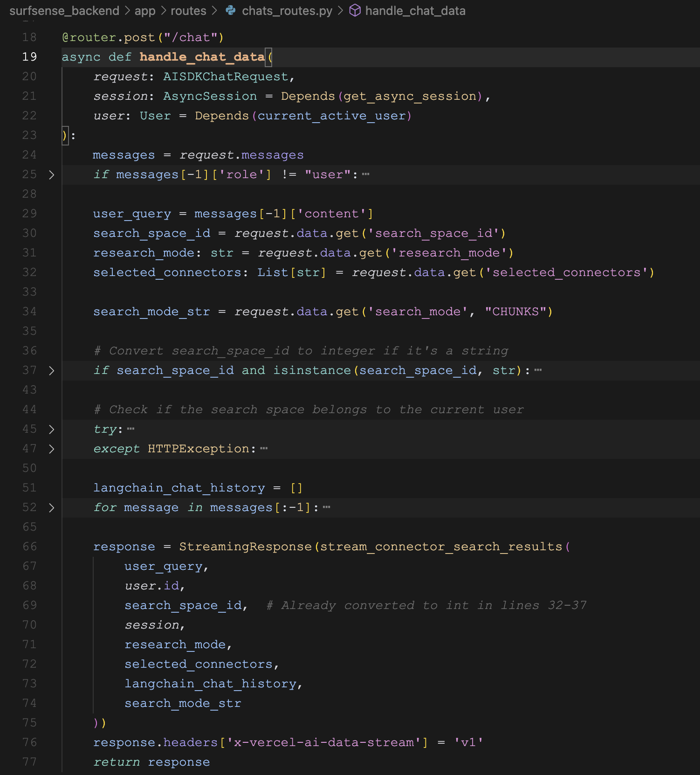Image resolution: width=700 pixels, height=775 pixels.
Task: Click session argument on line 70
Action: (151, 625)
